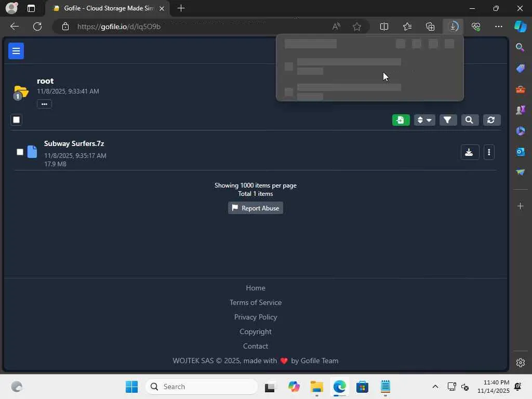Select the Gofile - Cloud Storage tab
This screenshot has width=532, height=399.
[107, 8]
